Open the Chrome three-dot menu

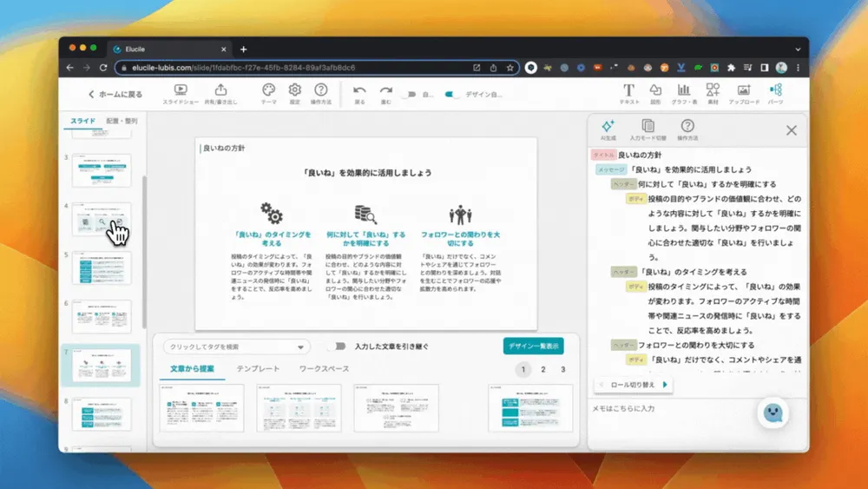pyautogui.click(x=798, y=68)
